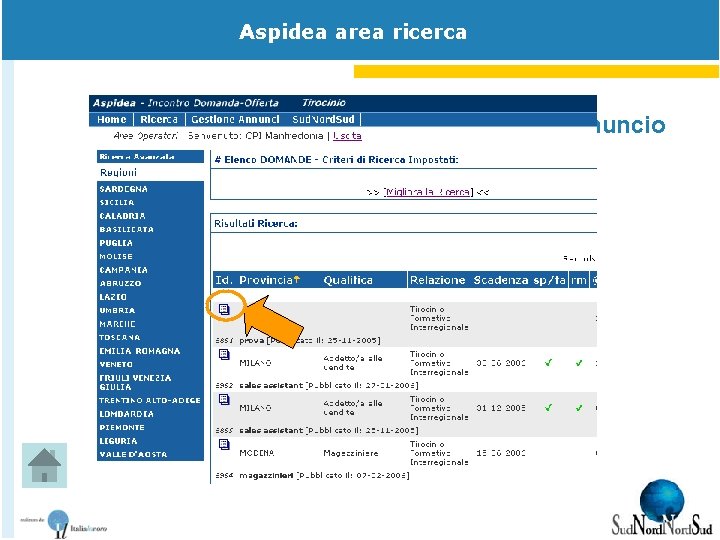Click the sp/ta column header

click(549, 280)
